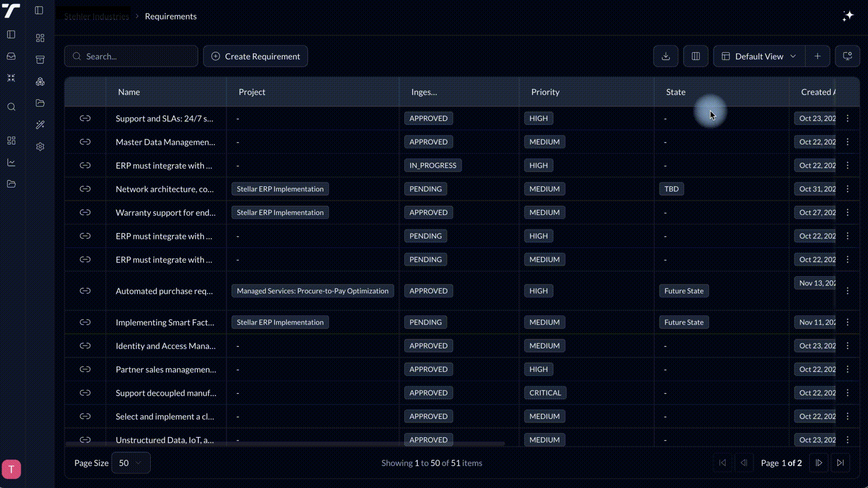Click link icon for Master Data Management row
Viewport: 868px width, 488px height.
pos(85,142)
